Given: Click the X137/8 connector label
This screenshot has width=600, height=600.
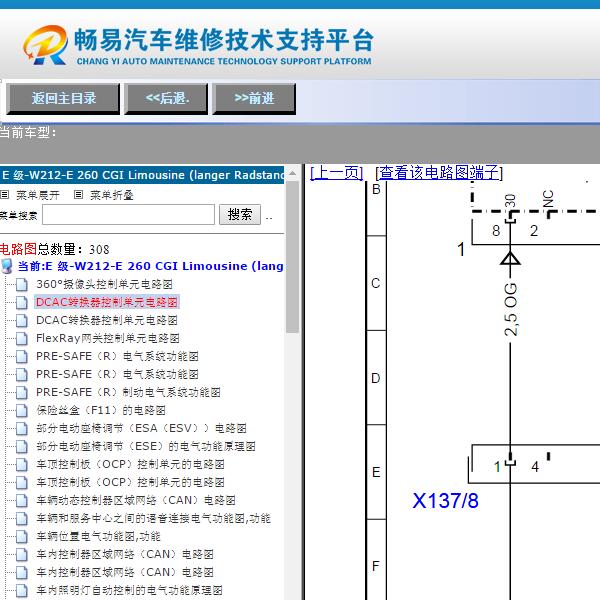Looking at the screenshot, I should pyautogui.click(x=445, y=501).
